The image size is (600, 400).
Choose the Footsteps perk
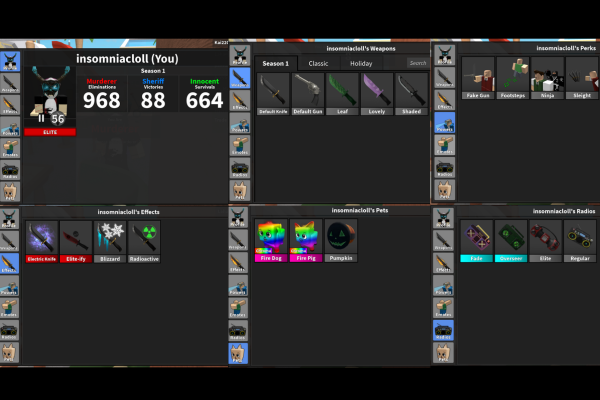513,78
